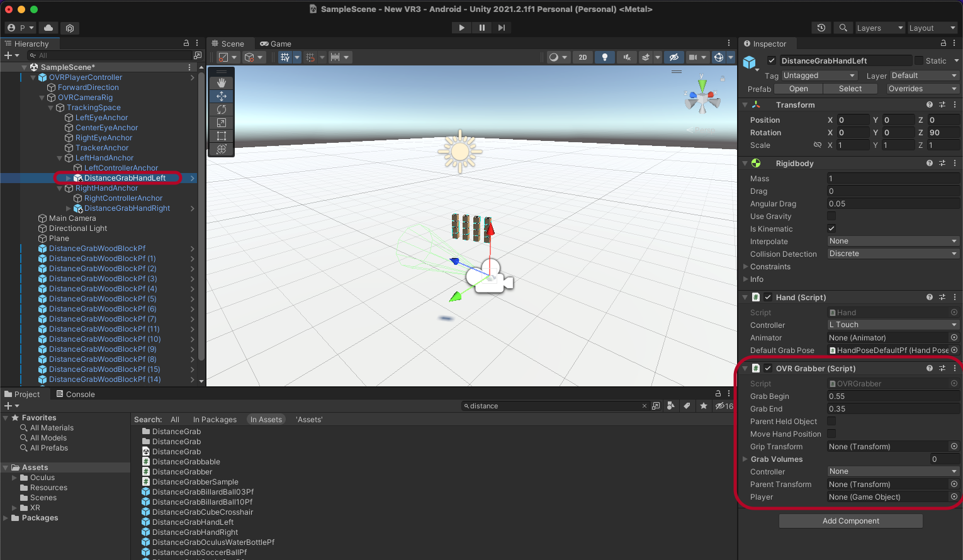Viewport: 963px width, 560px height.
Task: Open Transform component preset icon
Action: 942,104
